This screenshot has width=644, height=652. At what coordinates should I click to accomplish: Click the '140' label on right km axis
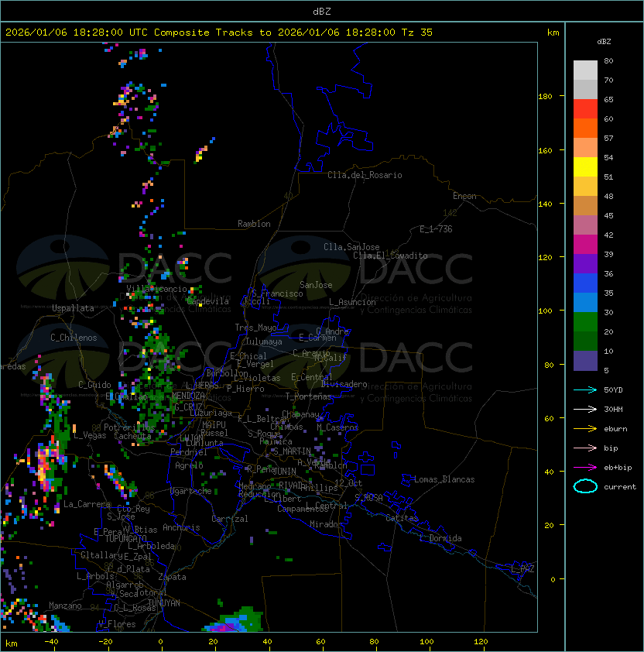pyautogui.click(x=545, y=204)
